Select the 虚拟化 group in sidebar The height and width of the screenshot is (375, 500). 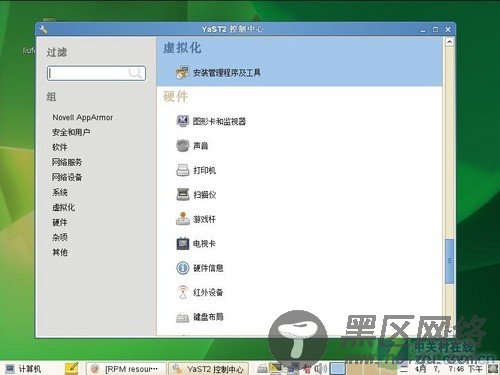[64, 207]
